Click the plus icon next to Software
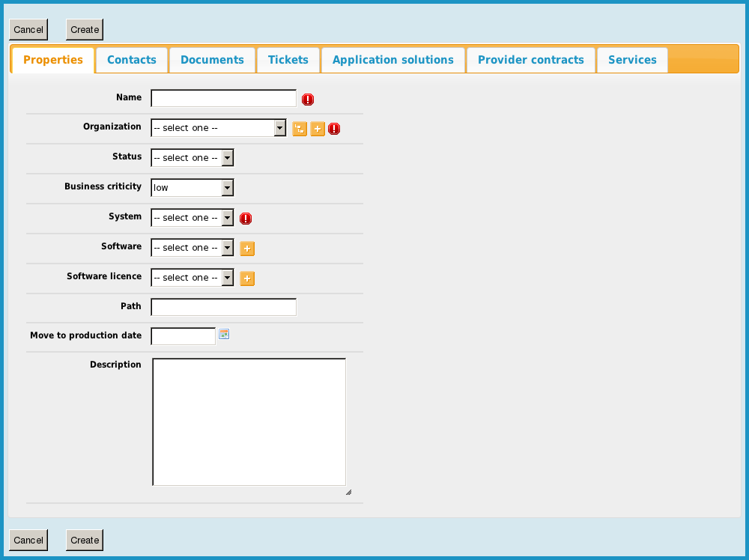This screenshot has height=560, width=749. pyautogui.click(x=247, y=249)
